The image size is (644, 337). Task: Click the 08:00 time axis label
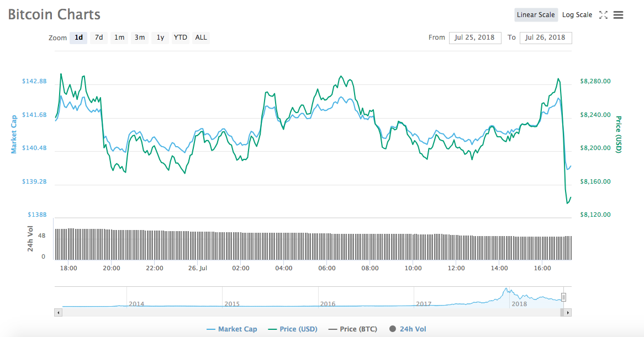coord(370,268)
